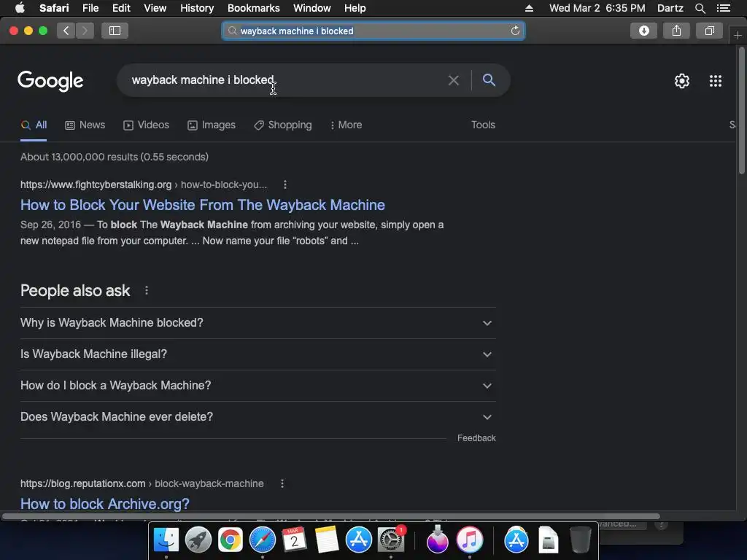Switch to the Images results tab
Viewport: 747px width, 560px height.
point(212,125)
